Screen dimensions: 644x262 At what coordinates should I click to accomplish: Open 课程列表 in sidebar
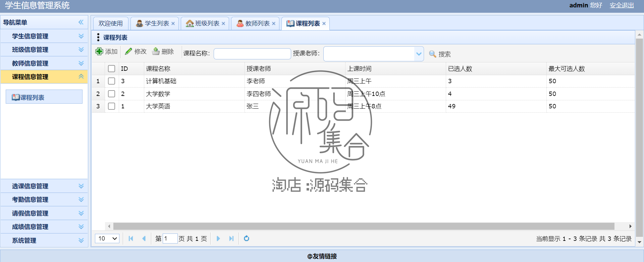(44, 97)
